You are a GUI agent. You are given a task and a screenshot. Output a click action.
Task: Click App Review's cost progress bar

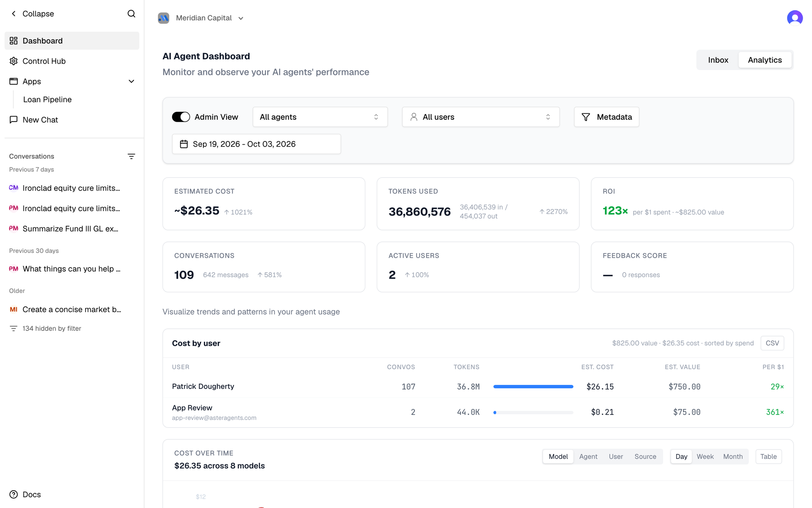click(x=533, y=412)
